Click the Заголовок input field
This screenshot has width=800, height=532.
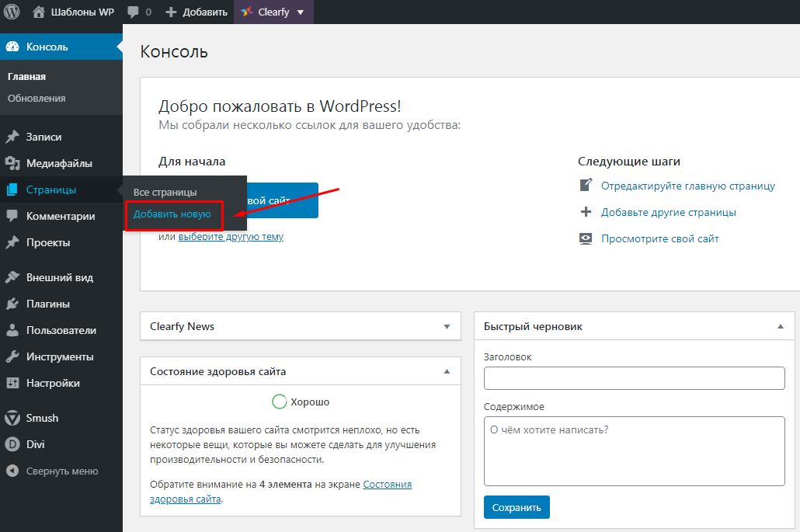point(634,378)
